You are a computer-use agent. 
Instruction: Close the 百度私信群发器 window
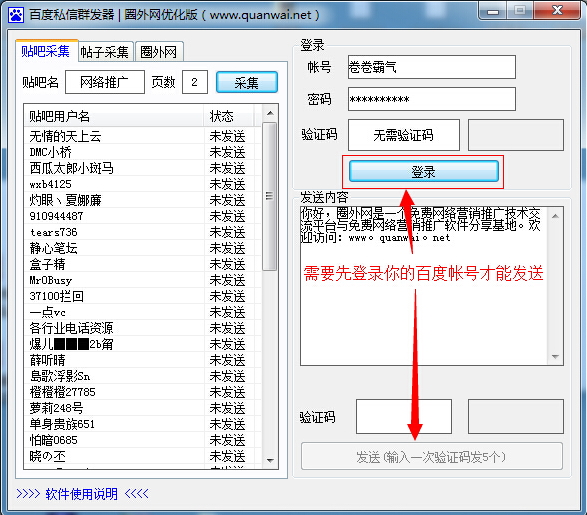(557, 10)
